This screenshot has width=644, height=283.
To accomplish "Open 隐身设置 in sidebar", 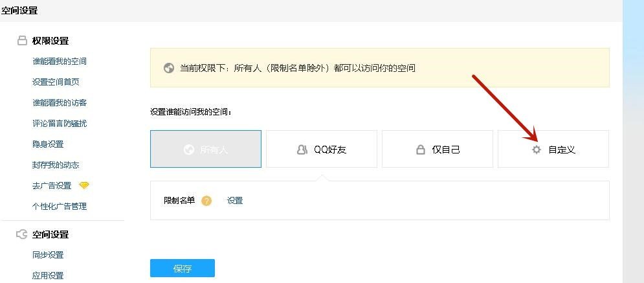I will 48,144.
